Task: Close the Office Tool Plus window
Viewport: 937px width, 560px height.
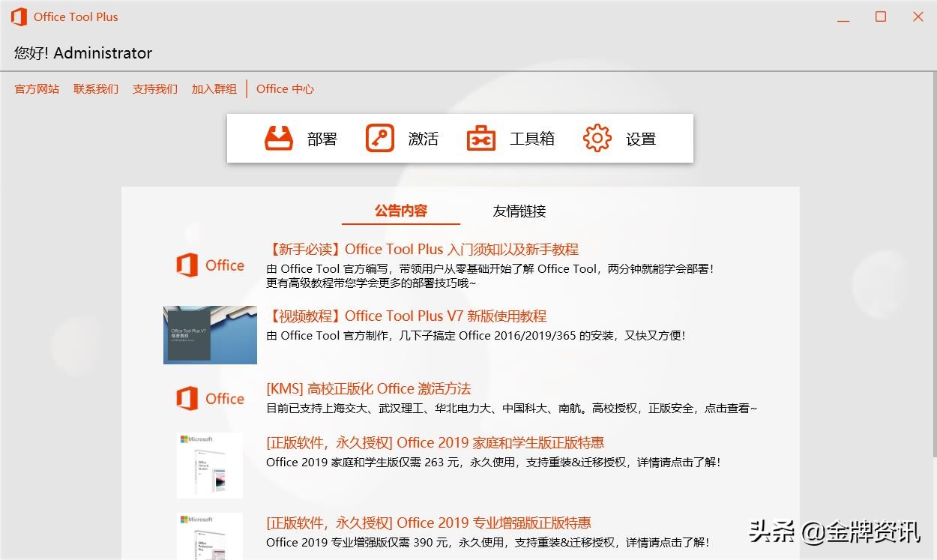Action: coord(918,17)
